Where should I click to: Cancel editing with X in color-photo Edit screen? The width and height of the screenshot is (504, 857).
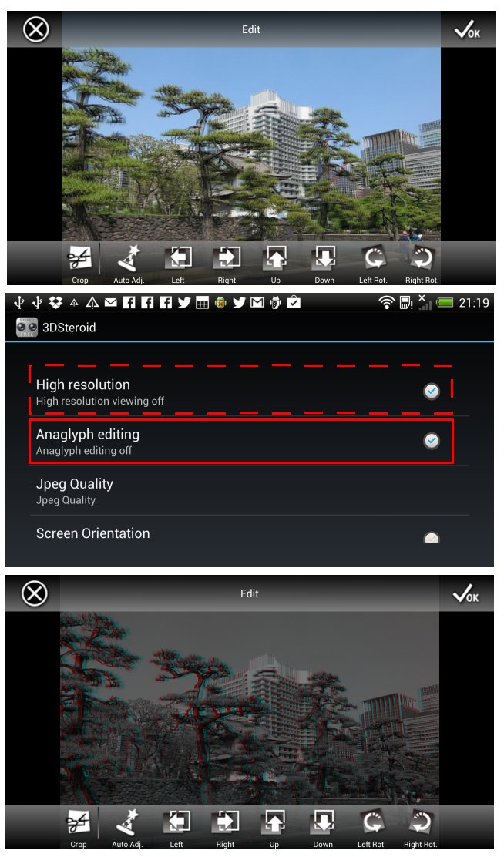coord(36,29)
